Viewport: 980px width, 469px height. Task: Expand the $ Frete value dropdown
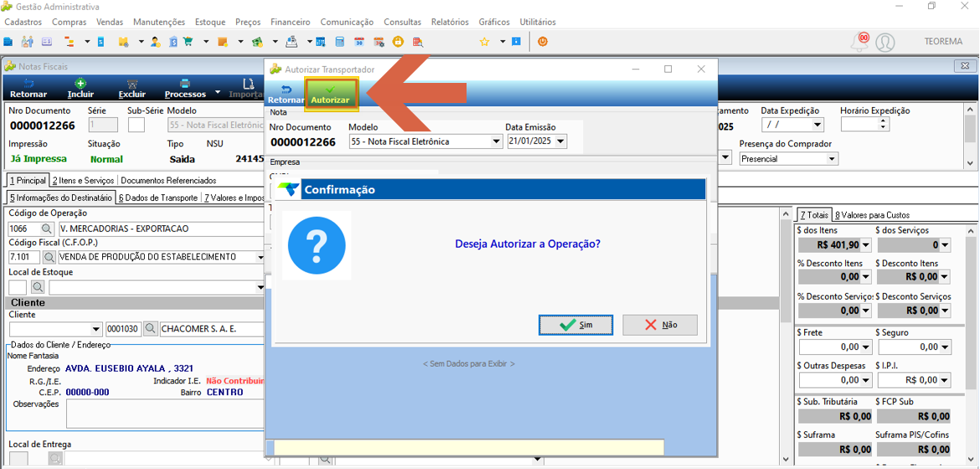[866, 347]
